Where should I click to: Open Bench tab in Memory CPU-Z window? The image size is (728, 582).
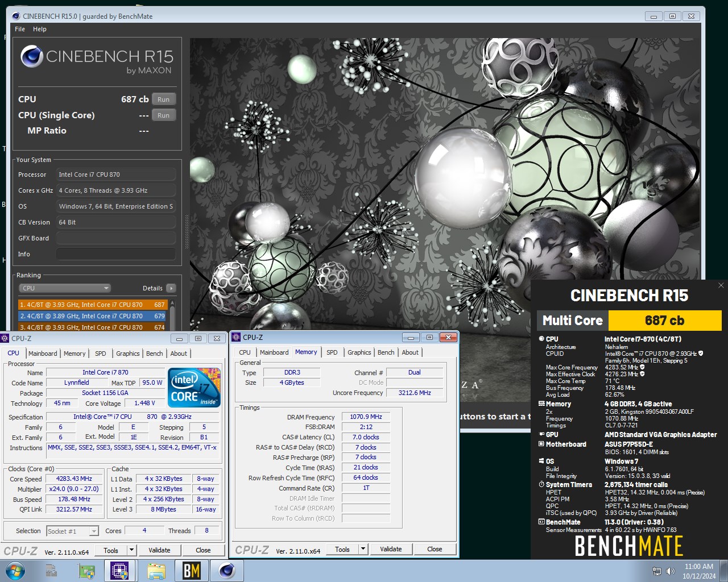click(386, 352)
